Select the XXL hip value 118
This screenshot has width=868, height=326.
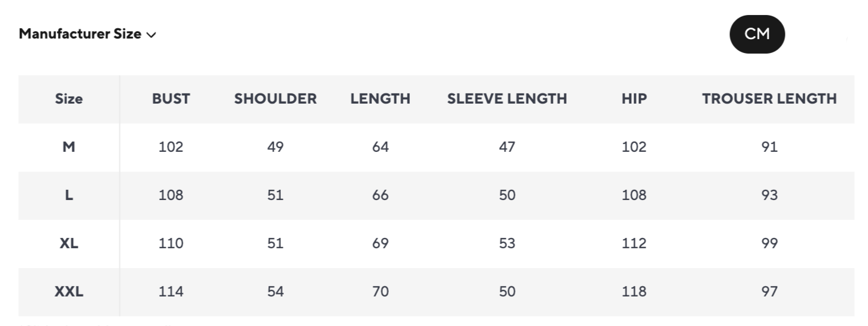[634, 292]
